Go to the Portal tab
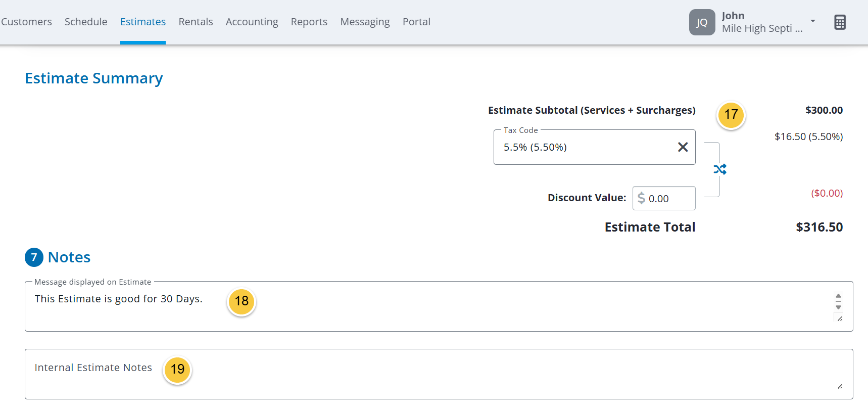The width and height of the screenshot is (868, 410). [416, 22]
